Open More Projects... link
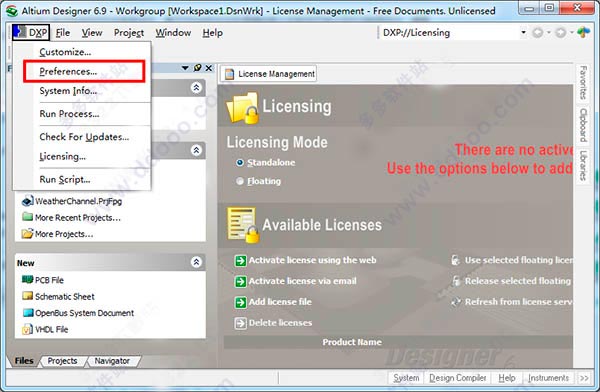This screenshot has height=392, width=600. pyautogui.click(x=64, y=234)
